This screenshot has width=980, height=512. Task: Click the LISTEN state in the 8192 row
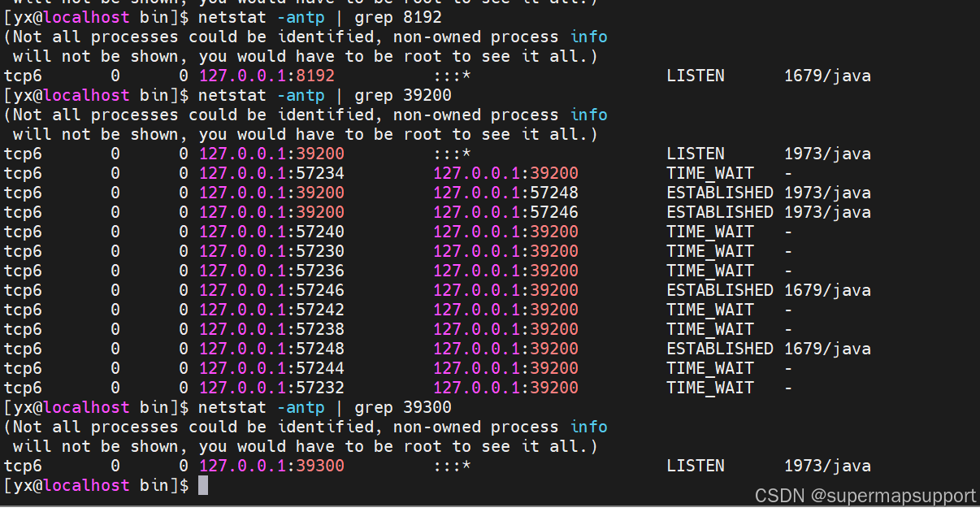pyautogui.click(x=696, y=76)
